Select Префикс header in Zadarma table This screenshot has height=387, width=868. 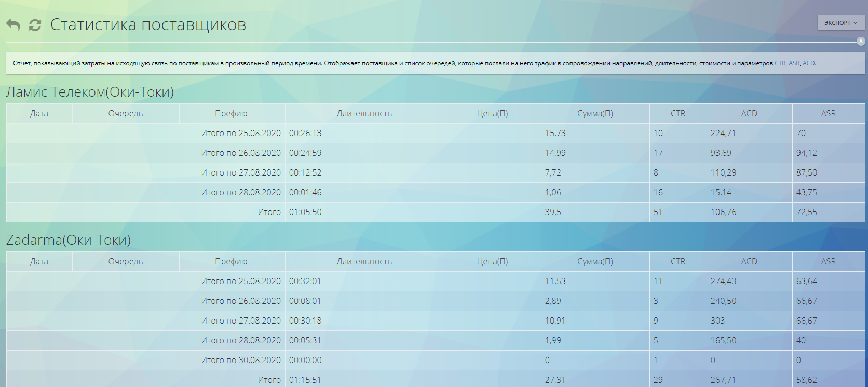click(x=232, y=261)
